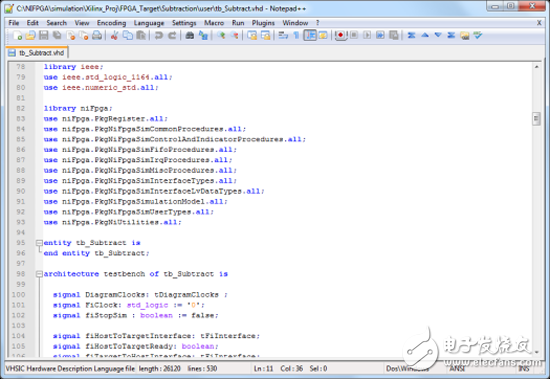Select the tb_Subtract.vhd document tab

pyautogui.click(x=37, y=53)
